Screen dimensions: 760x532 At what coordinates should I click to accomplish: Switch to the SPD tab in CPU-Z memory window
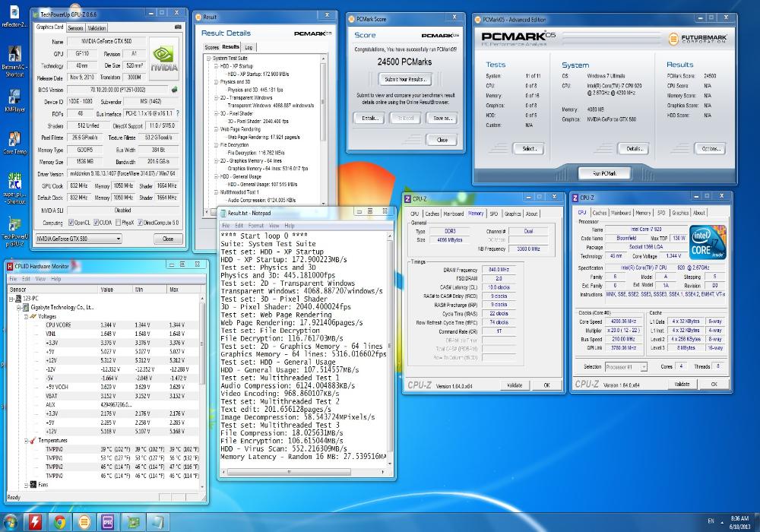(x=493, y=214)
